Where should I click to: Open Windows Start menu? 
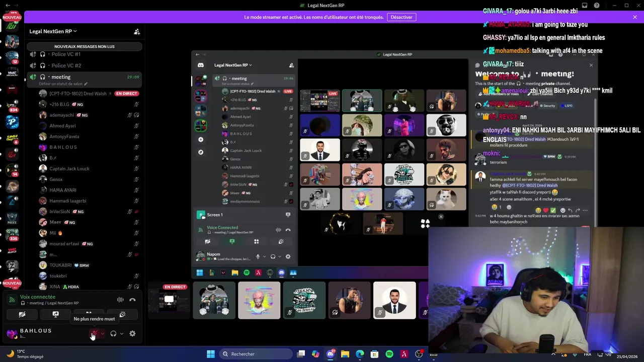tap(211, 354)
